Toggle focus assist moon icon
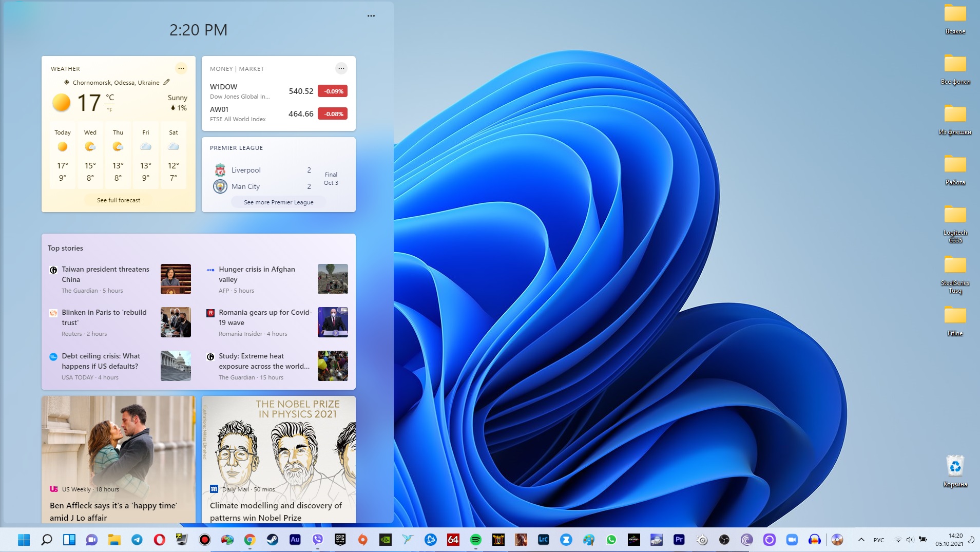This screenshot has height=552, width=980. [971, 540]
